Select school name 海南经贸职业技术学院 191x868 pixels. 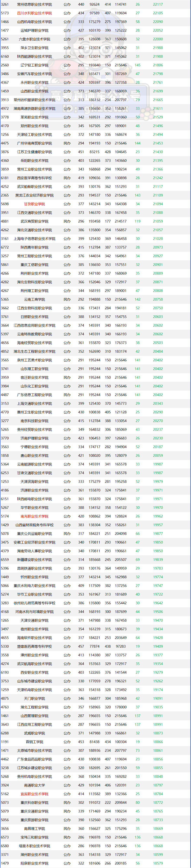(35, 343)
